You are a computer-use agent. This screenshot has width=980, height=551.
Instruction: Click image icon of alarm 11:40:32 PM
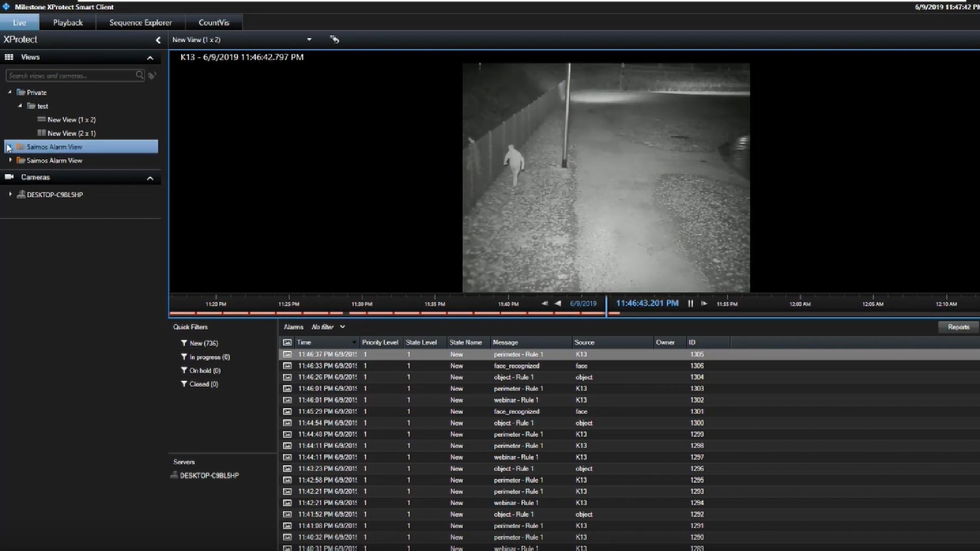(287, 537)
